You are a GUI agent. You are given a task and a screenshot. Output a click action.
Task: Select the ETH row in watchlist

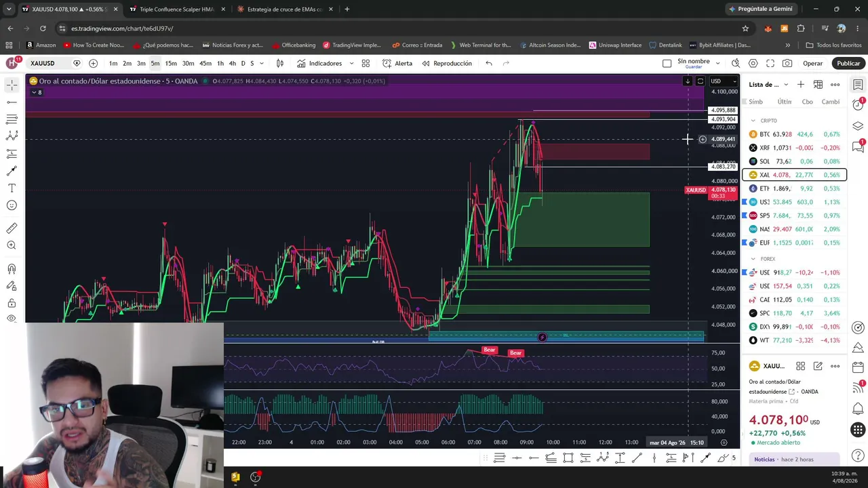coord(794,188)
